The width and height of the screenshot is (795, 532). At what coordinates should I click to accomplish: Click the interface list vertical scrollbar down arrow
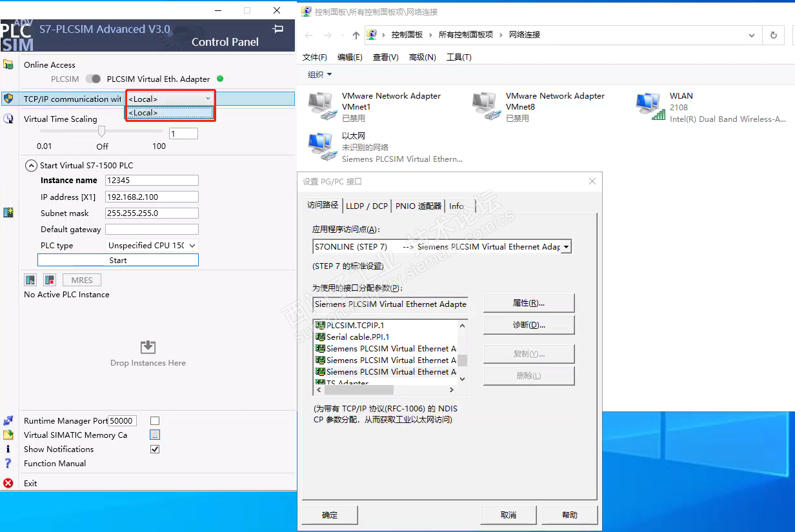(x=462, y=379)
